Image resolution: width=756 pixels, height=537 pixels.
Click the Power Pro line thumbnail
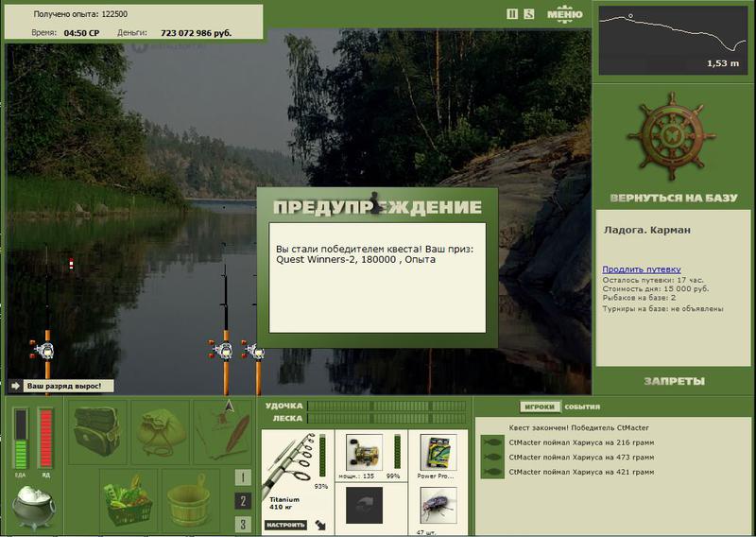coord(438,452)
